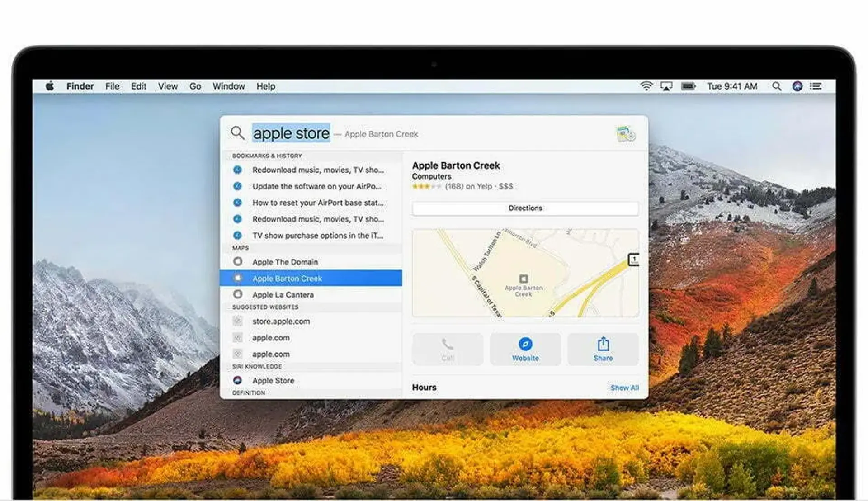Open the AirPlay display icon
The image size is (868, 501).
tap(666, 86)
